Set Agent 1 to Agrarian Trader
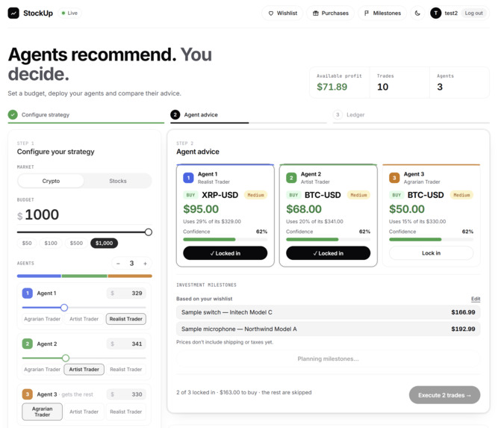This screenshot has height=428, width=504. 42,319
